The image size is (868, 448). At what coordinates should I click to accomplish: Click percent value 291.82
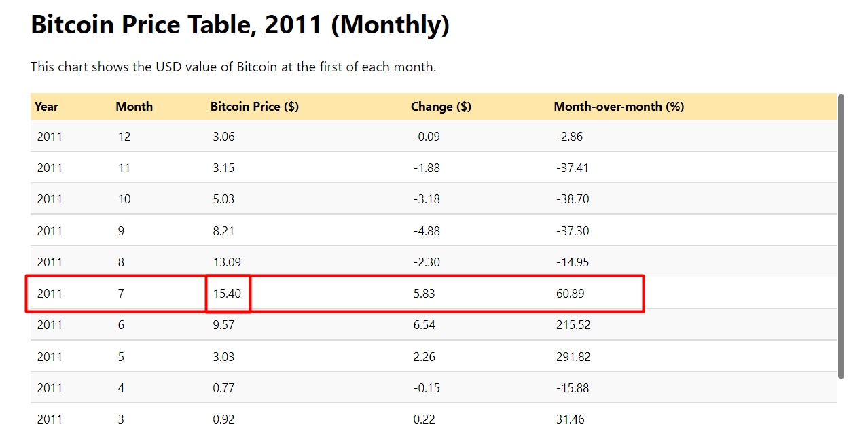[x=573, y=357]
